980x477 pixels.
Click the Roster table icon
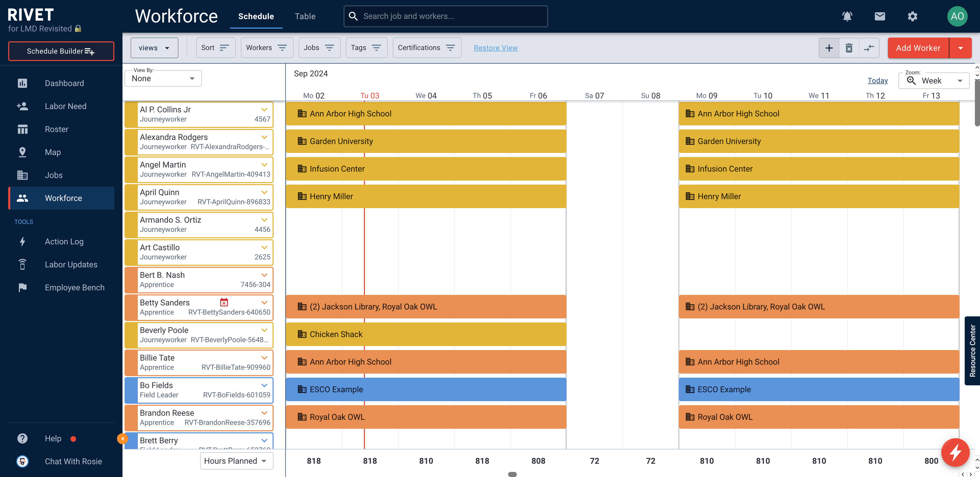click(22, 129)
